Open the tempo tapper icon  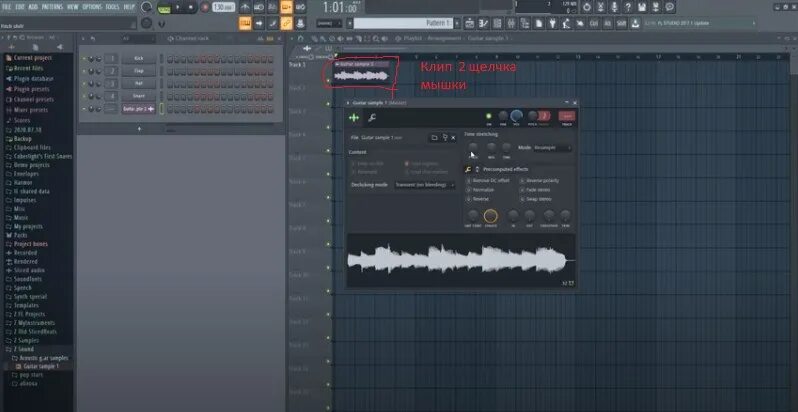click(x=566, y=23)
